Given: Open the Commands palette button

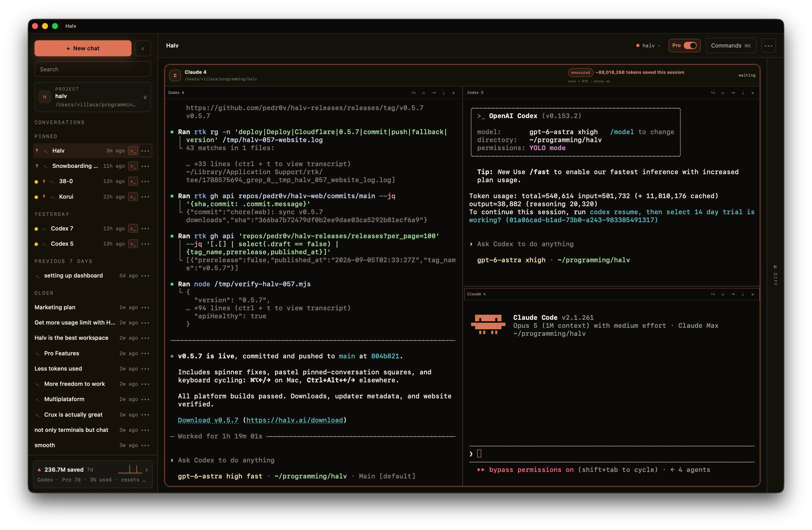Looking at the screenshot, I should (x=731, y=46).
